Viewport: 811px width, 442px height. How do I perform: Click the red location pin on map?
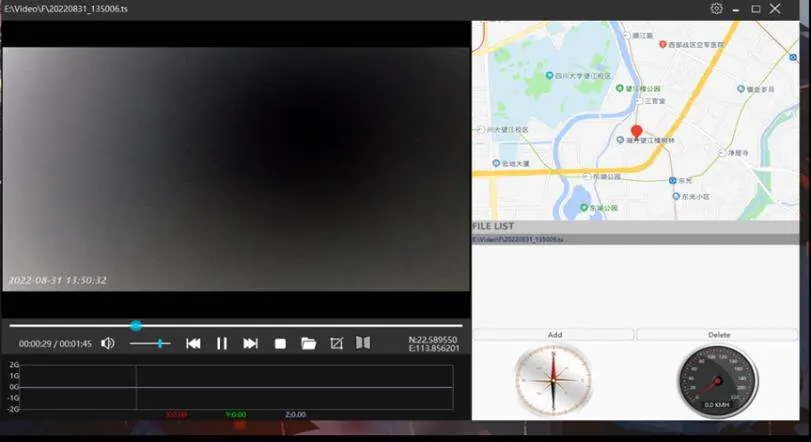click(637, 131)
